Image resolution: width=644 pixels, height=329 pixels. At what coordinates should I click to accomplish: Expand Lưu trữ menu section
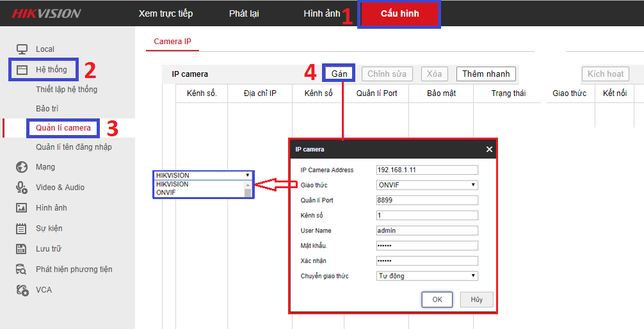pos(49,249)
